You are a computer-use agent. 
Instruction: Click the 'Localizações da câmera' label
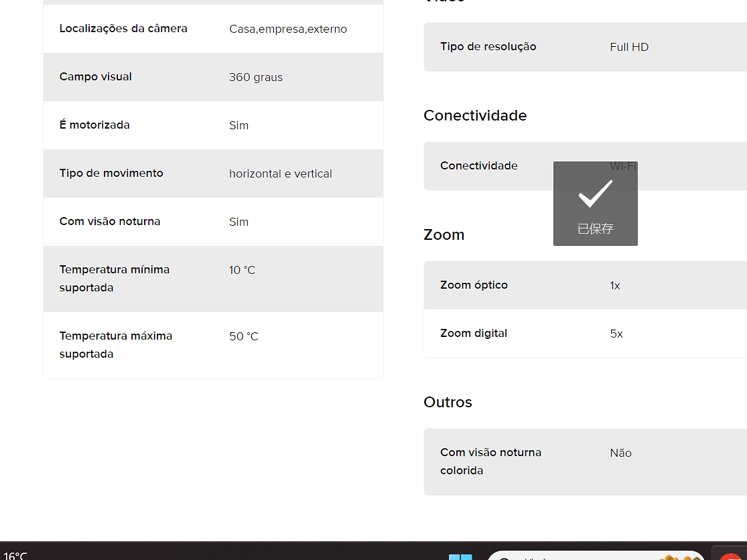[x=123, y=29]
